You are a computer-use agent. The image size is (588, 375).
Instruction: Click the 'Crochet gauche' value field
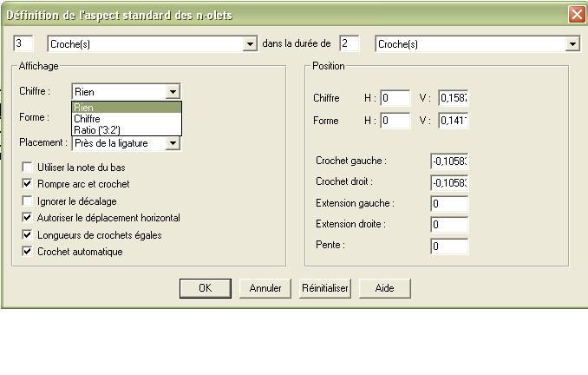click(448, 161)
